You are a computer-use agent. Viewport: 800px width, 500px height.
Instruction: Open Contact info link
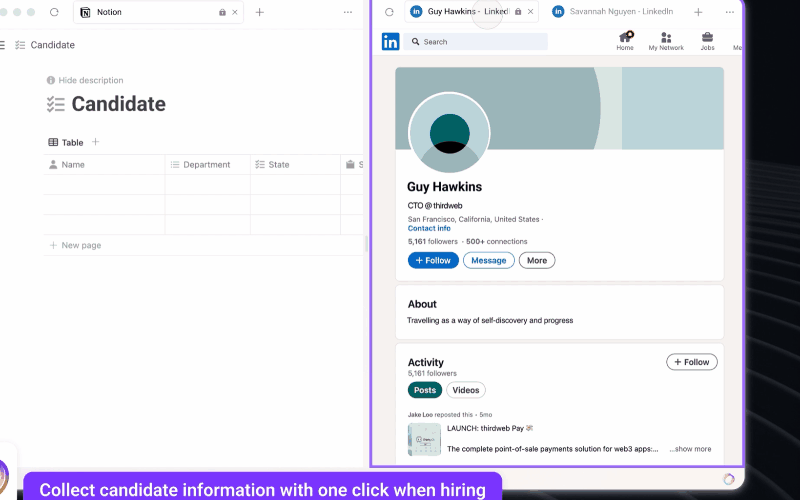[x=429, y=228]
